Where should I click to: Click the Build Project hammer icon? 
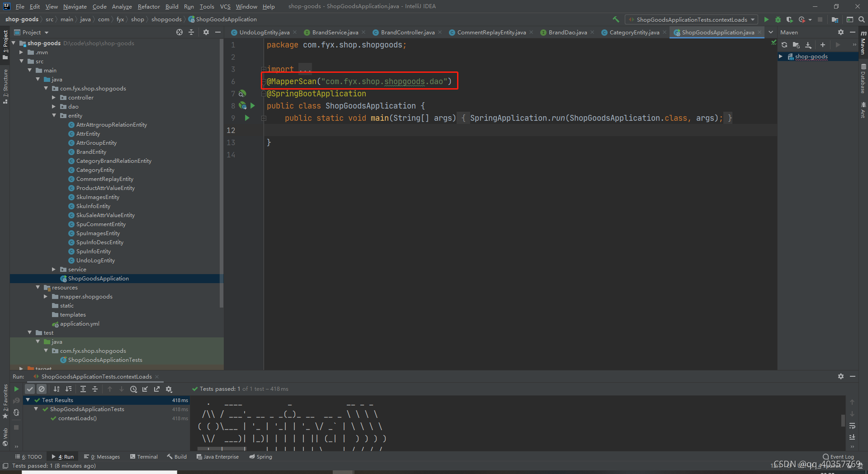click(x=616, y=19)
